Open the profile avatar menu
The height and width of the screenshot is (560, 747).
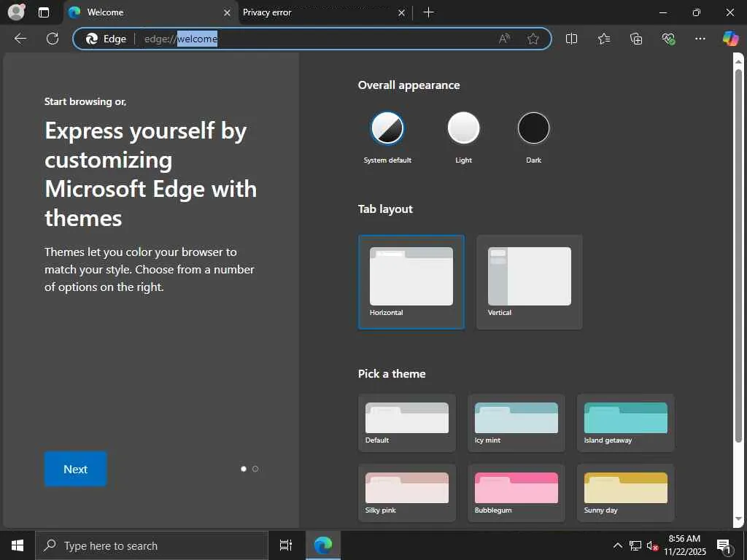click(16, 12)
